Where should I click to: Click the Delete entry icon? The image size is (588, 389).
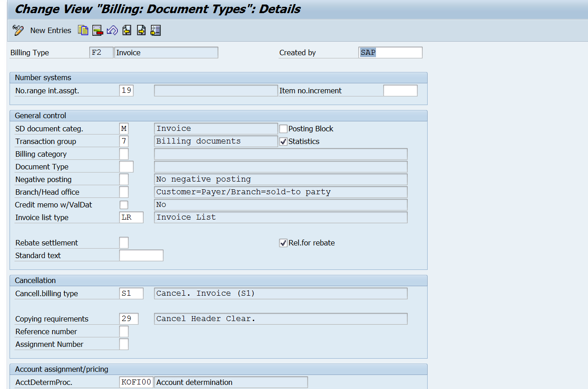[97, 30]
